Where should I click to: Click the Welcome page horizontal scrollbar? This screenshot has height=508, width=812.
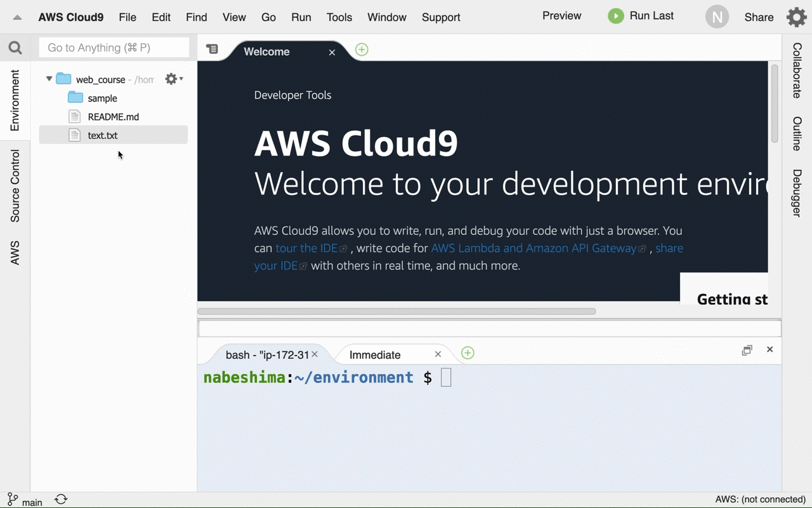(x=396, y=311)
